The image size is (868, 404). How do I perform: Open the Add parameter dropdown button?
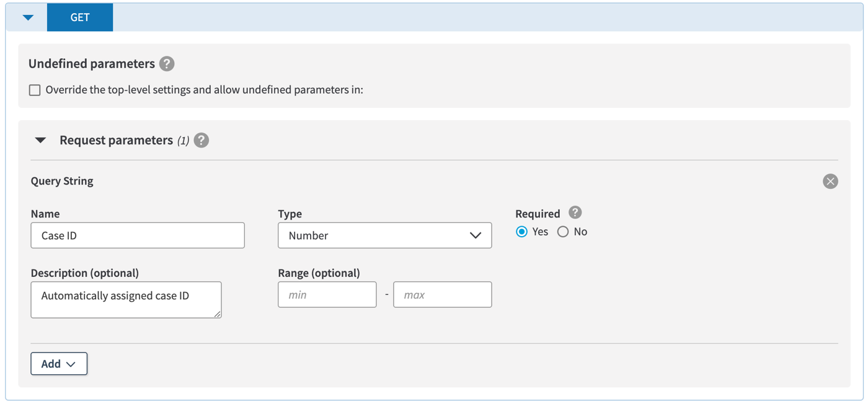59,364
